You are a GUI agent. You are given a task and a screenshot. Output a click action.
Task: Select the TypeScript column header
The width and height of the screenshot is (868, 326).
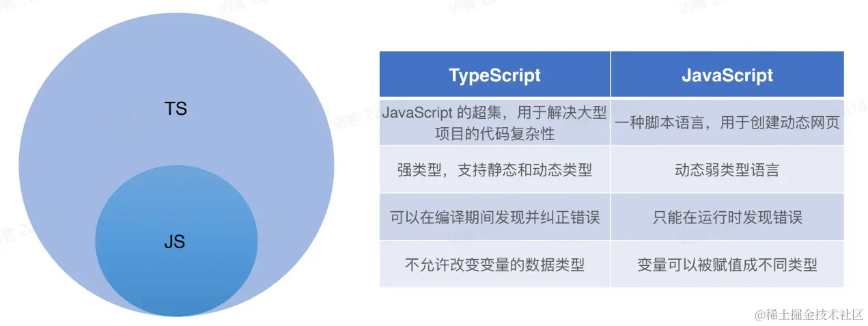tap(494, 75)
